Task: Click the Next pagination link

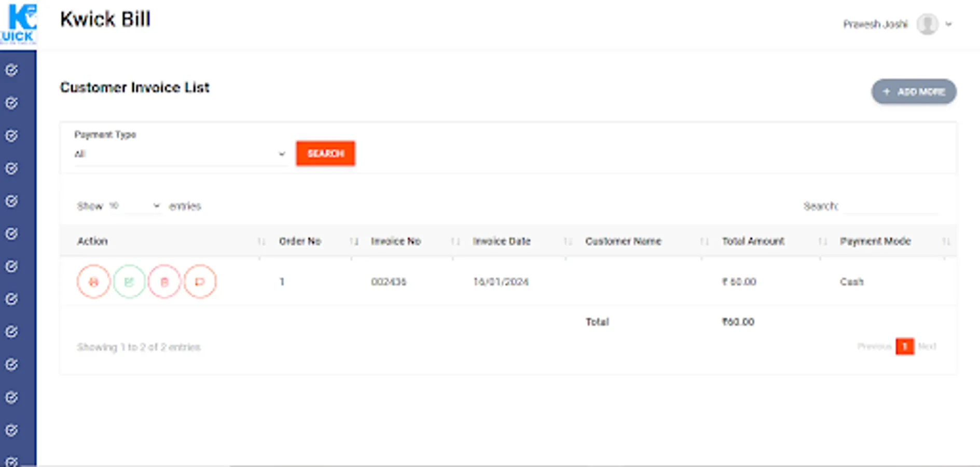Action: click(927, 346)
